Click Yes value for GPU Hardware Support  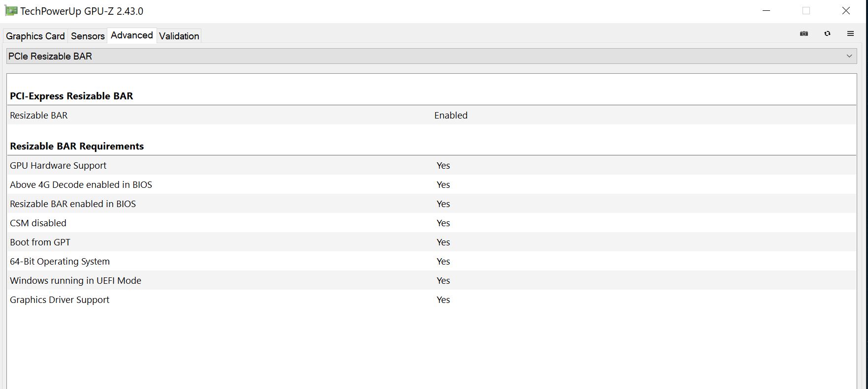pyautogui.click(x=443, y=165)
